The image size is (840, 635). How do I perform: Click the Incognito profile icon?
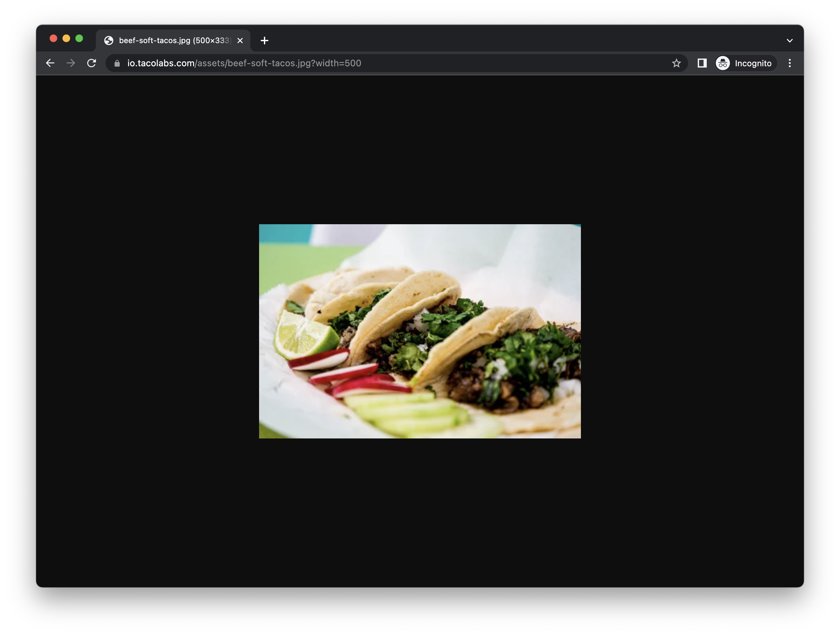click(723, 63)
